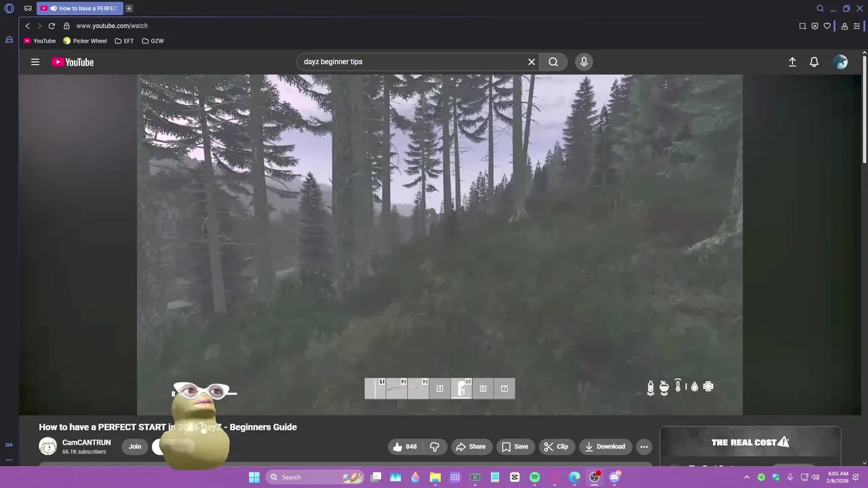Open the YouTube upload/create icon

(792, 62)
